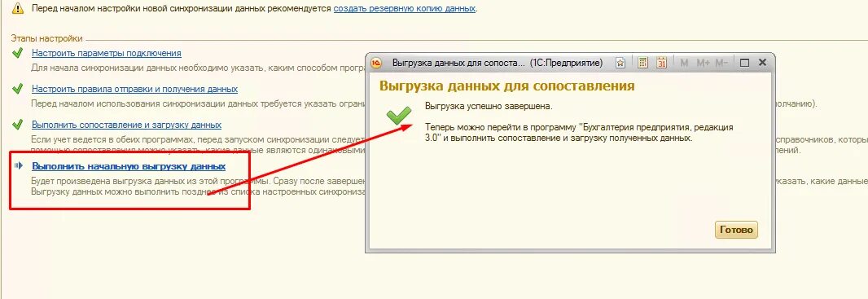Image resolution: width=868 pixels, height=299 pixels.
Task: Click arrow marker beside initial data export step
Action: pyautogui.click(x=18, y=165)
